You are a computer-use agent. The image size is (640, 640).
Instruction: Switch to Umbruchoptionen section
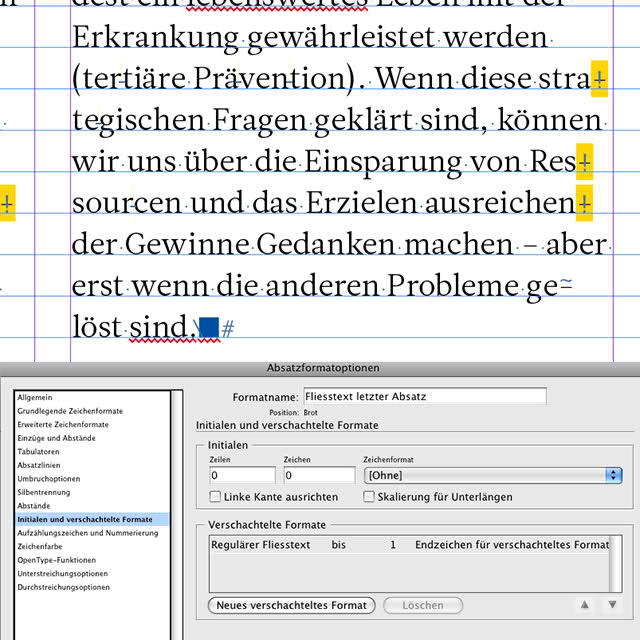[49, 478]
